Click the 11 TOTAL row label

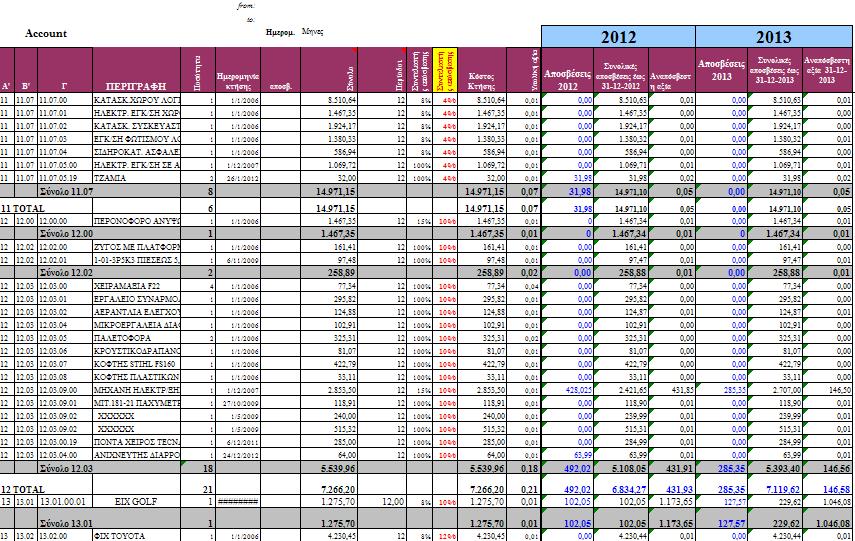[x=23, y=208]
